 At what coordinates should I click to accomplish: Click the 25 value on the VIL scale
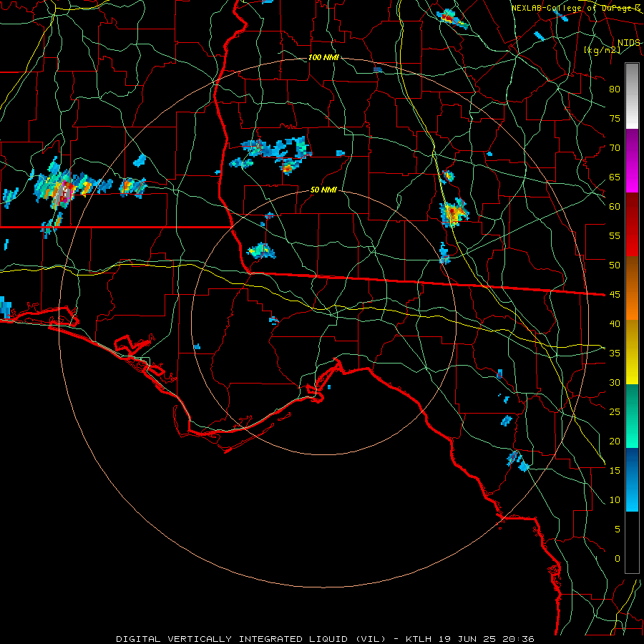(615, 412)
